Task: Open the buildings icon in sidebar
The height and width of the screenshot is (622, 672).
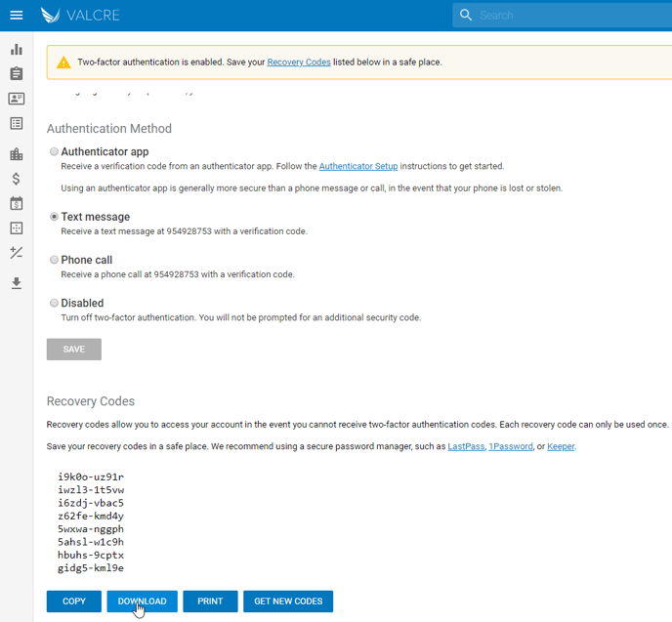Action: coord(16,154)
